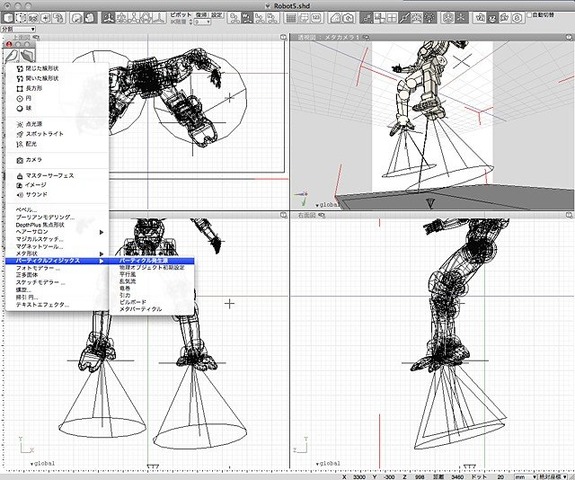Click X coordinate value 3300 in status bar
The image size is (575, 480).
coord(359,477)
